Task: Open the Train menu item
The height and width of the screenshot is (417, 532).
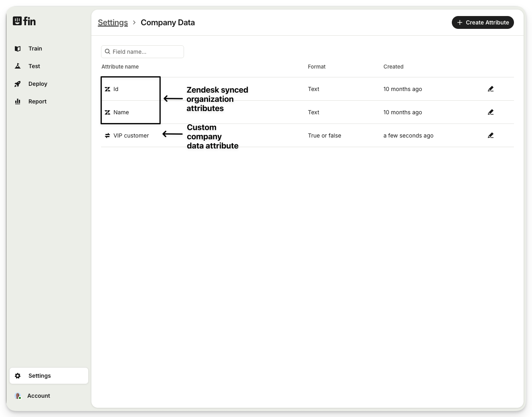Action: pos(35,49)
